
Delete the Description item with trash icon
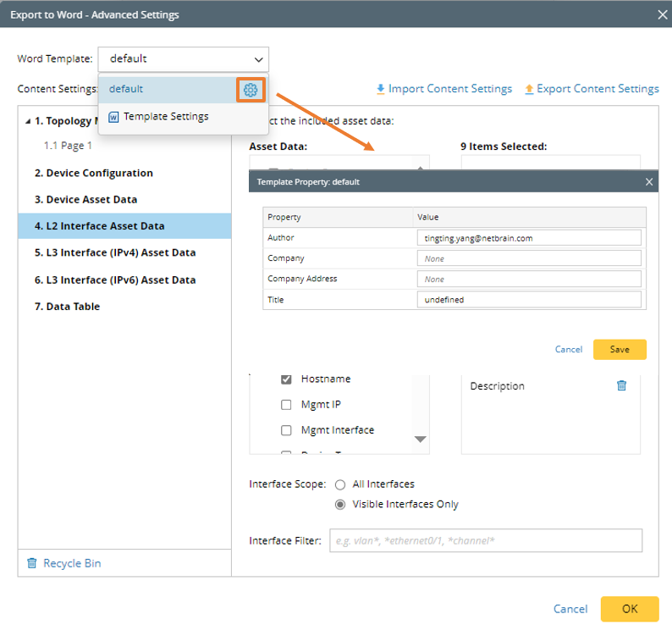(x=621, y=386)
